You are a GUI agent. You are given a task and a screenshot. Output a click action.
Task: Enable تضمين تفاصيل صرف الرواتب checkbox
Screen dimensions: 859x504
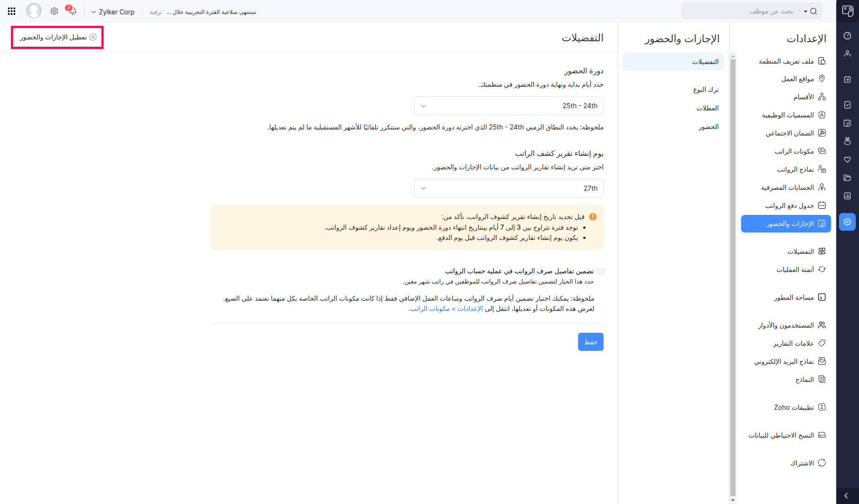pos(600,271)
